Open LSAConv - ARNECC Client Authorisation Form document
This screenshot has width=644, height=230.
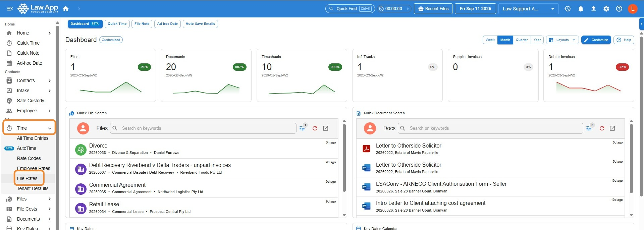coord(490,187)
